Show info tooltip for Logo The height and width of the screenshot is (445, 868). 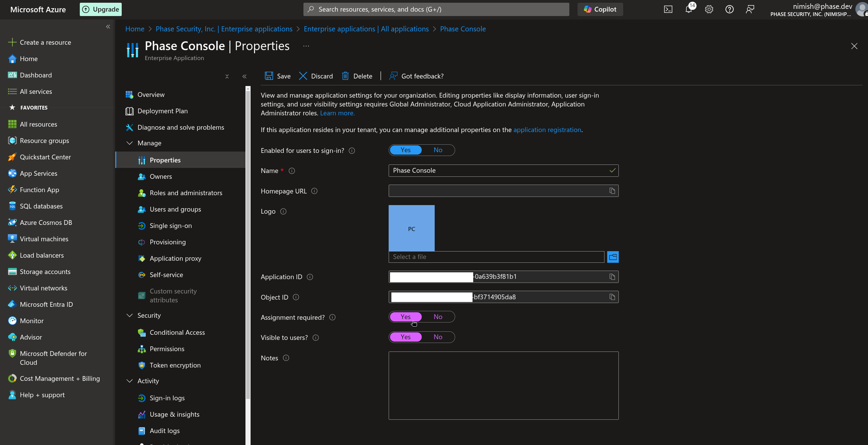pyautogui.click(x=283, y=211)
